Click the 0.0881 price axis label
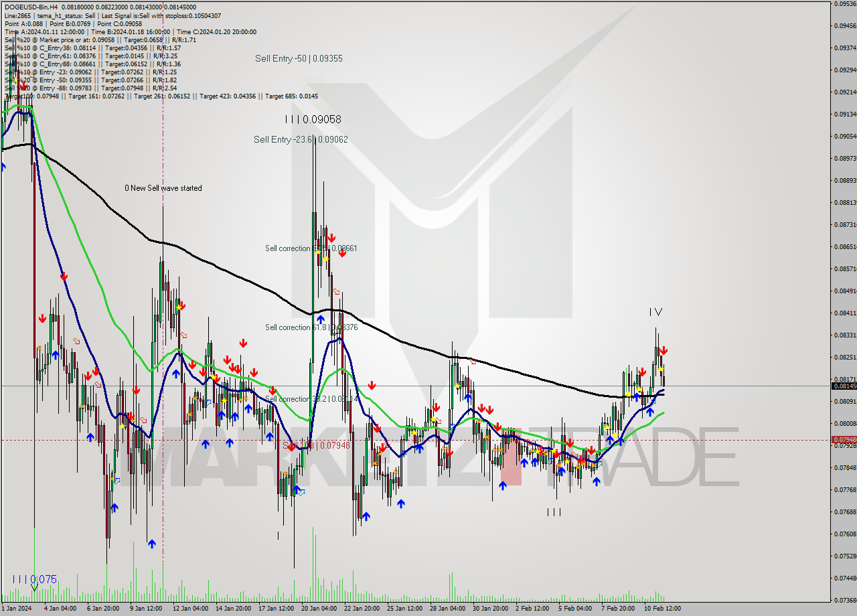Image resolution: width=857 pixels, height=616 pixels. click(x=844, y=202)
